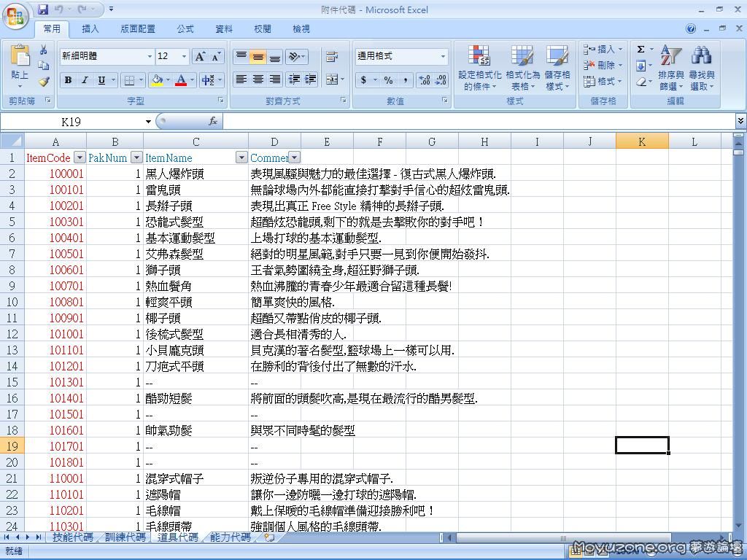Apply comma style
The height and width of the screenshot is (560, 747).
pos(406,80)
